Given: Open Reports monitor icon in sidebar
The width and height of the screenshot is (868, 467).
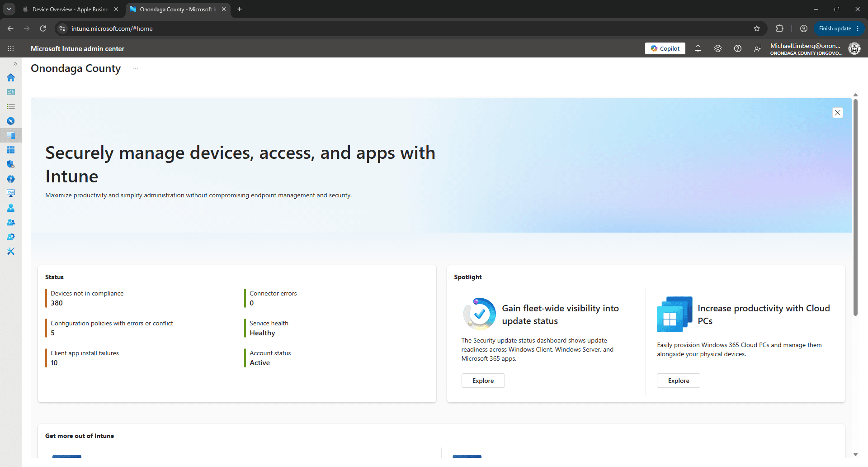Looking at the screenshot, I should pos(11,193).
